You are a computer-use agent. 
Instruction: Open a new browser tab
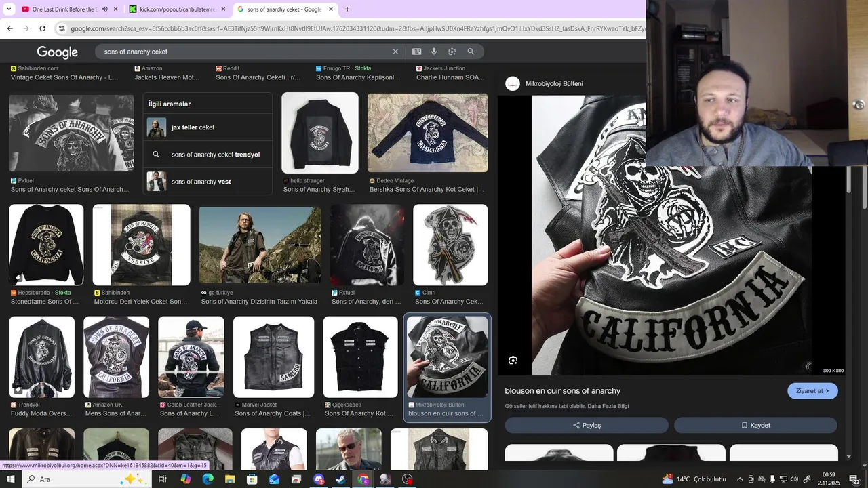[x=347, y=9]
